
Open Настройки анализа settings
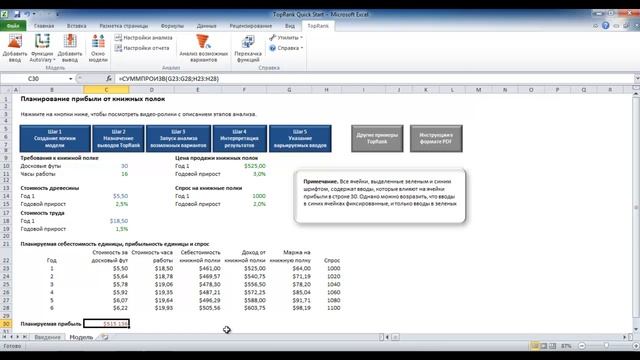coord(143,38)
